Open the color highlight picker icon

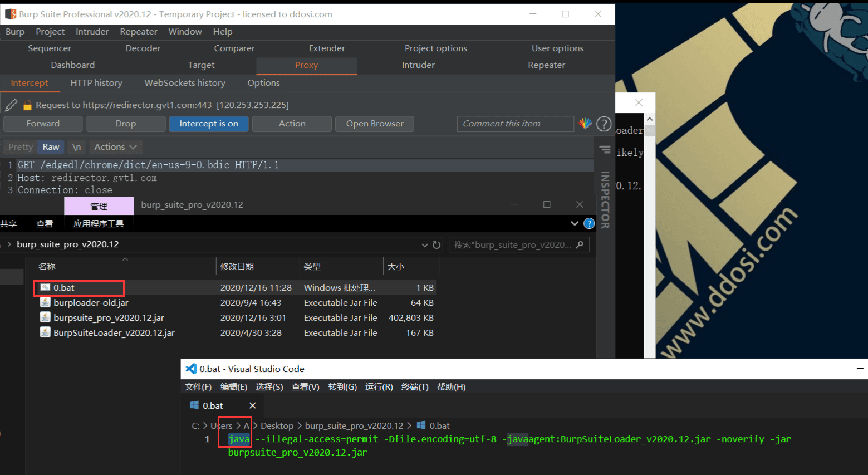(585, 124)
